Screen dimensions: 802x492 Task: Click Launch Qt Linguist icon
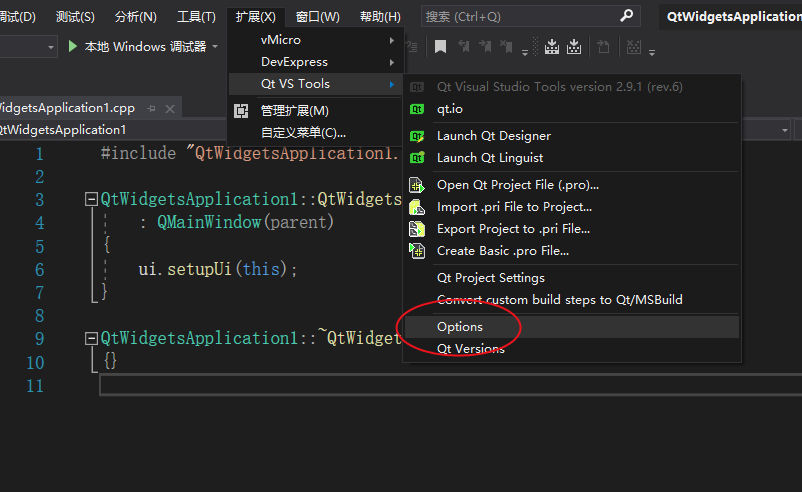417,158
